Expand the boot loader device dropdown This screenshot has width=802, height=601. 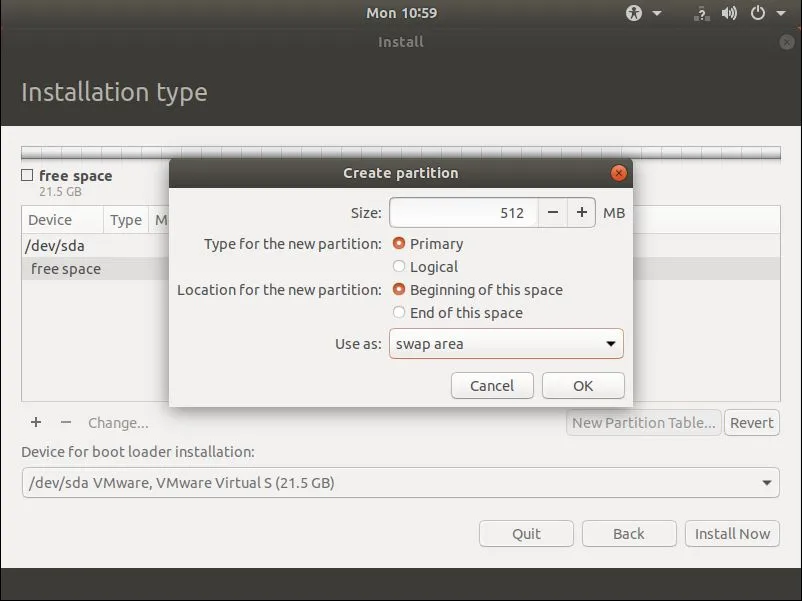(400, 483)
